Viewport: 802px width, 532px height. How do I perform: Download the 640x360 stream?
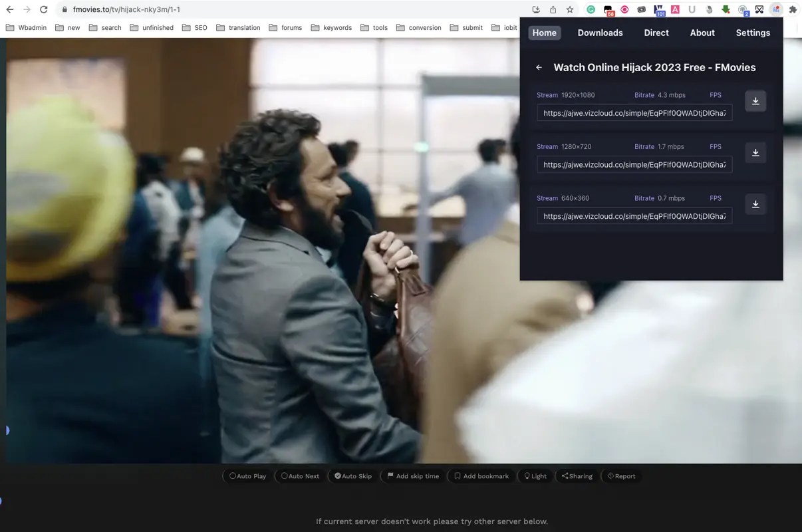click(x=755, y=204)
